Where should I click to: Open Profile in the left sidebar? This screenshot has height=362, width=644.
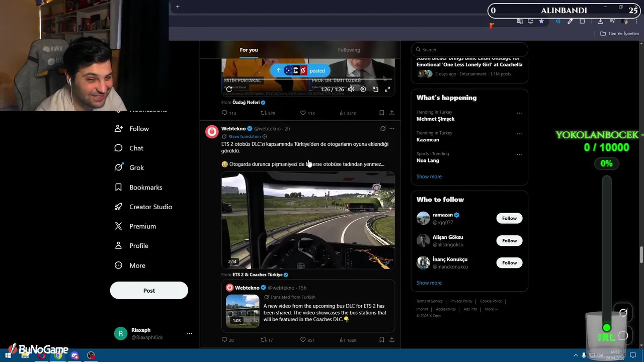click(x=132, y=246)
